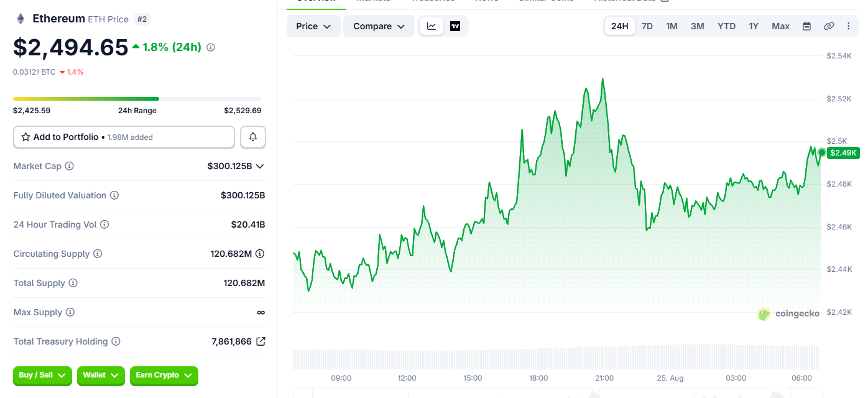The width and height of the screenshot is (868, 398).
Task: Open info tooltip beside 24h percentage
Action: coord(211,47)
